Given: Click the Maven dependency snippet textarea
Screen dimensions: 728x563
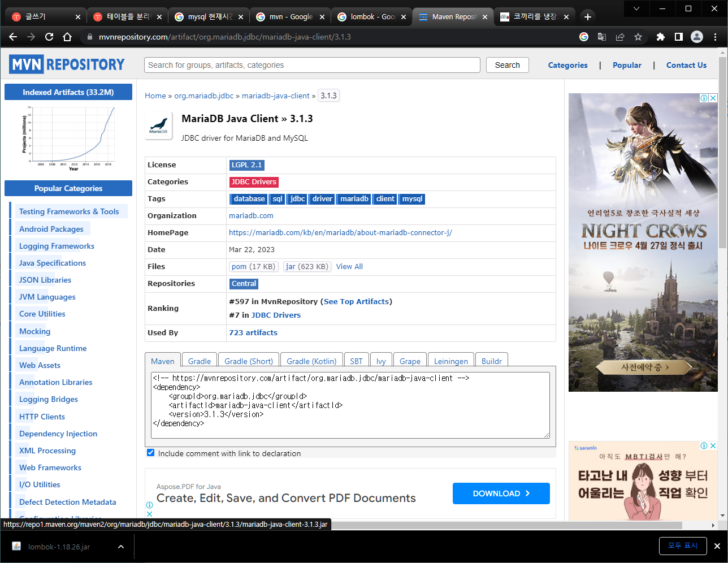Looking at the screenshot, I should tap(350, 405).
